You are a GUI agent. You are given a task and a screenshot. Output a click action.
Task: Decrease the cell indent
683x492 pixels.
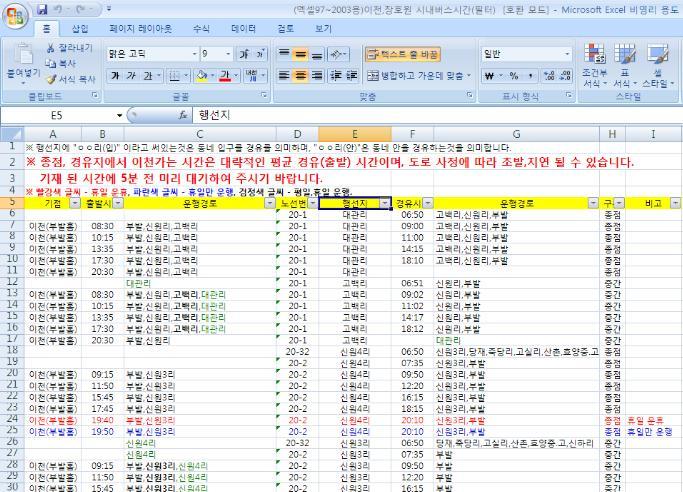(x=335, y=76)
